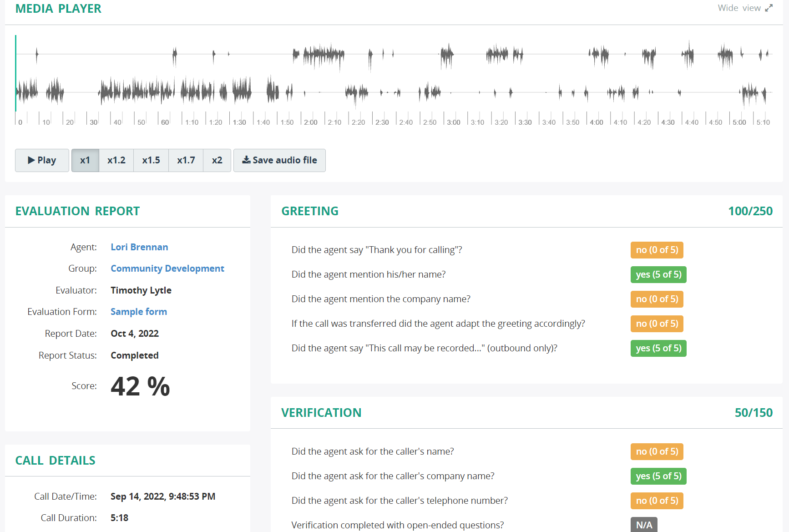Download audio via Save audio file icon
Viewport: 789px width, 532px height.
279,160
